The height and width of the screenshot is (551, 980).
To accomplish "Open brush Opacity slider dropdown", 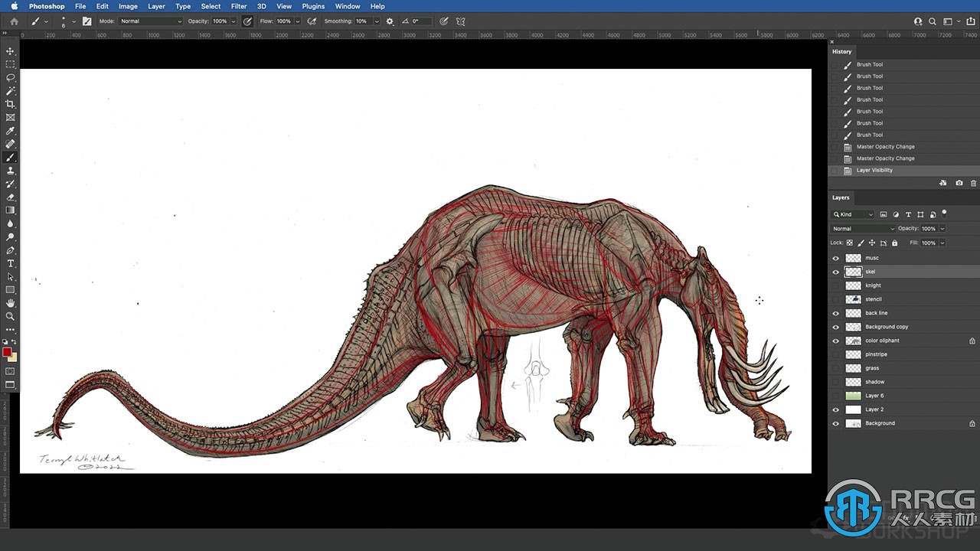I will pos(234,21).
